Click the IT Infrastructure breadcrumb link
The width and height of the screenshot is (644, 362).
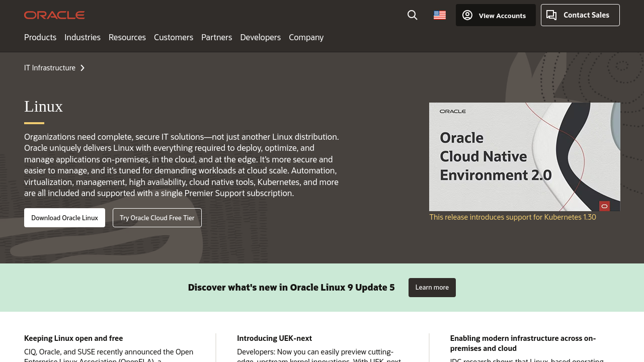[50, 68]
